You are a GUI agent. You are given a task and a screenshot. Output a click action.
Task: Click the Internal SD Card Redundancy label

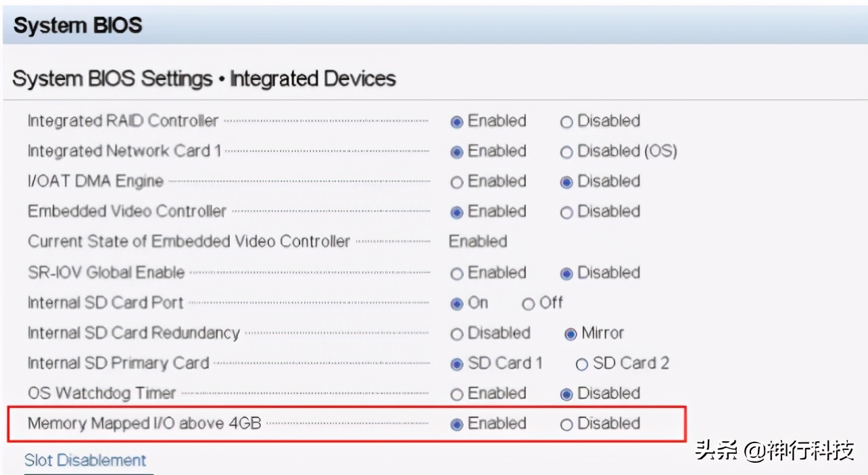[133, 333]
